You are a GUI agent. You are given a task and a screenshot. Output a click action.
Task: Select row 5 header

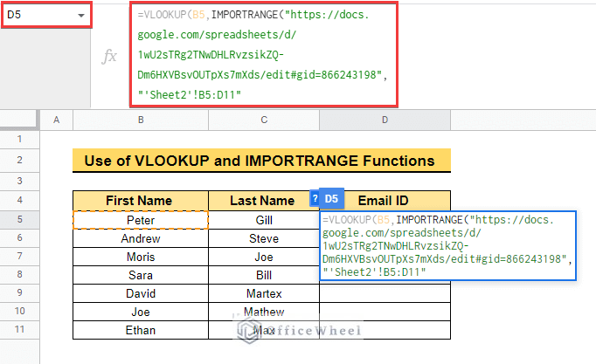19,219
